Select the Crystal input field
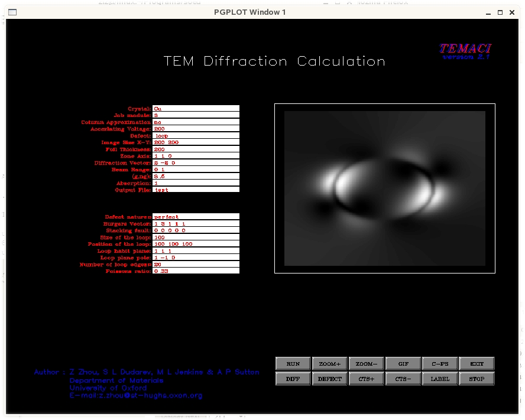The image size is (525, 420). (x=196, y=109)
